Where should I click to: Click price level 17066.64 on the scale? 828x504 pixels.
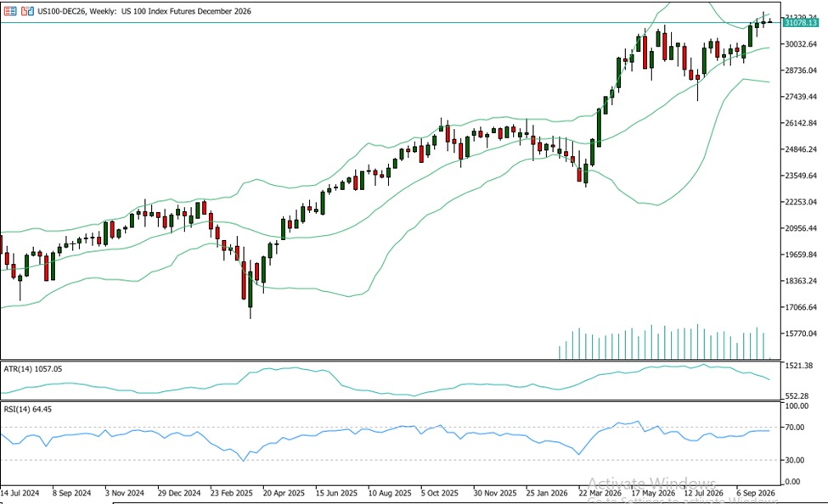801,307
